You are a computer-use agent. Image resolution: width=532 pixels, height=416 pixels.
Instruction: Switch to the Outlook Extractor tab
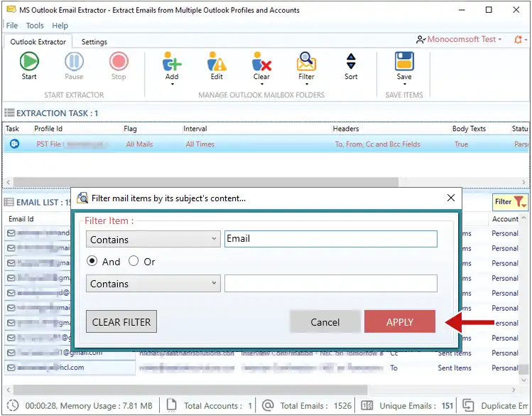point(38,42)
